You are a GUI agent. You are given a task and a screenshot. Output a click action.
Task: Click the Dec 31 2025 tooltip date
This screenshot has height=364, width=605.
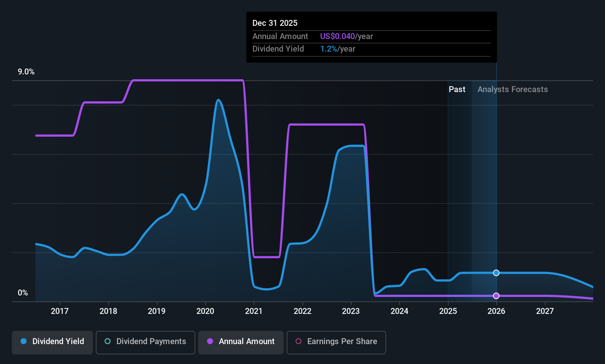[275, 23]
